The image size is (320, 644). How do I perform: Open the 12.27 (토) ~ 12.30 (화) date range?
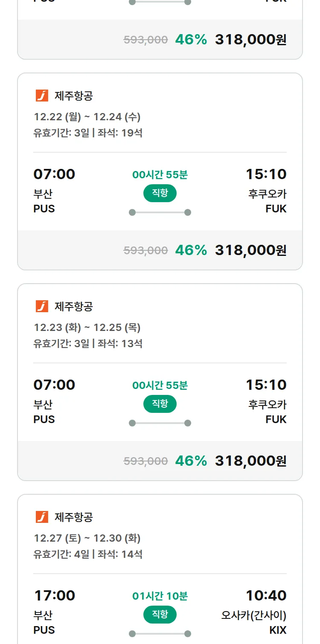coord(87,538)
